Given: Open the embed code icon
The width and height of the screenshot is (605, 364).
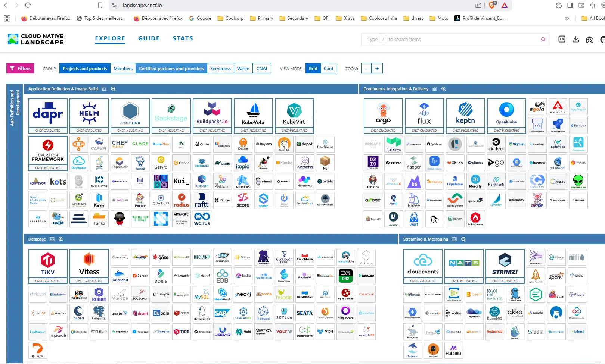Looking at the screenshot, I should 562,39.
